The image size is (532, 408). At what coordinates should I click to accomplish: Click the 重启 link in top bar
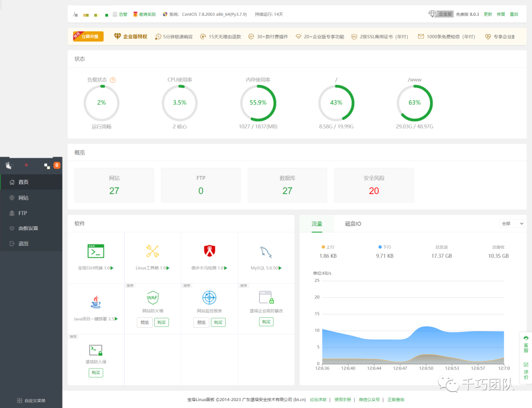[514, 14]
